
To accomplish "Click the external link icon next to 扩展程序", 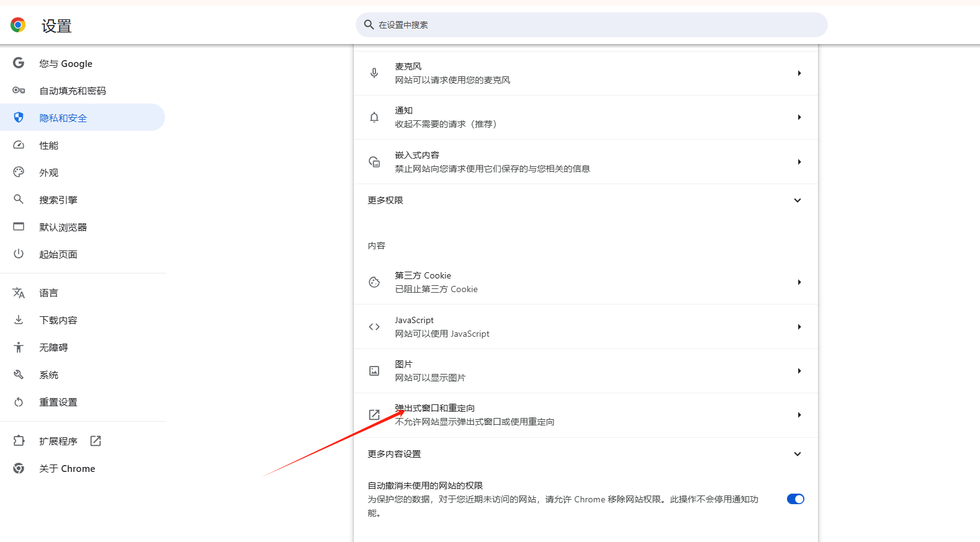I will click(x=96, y=441).
